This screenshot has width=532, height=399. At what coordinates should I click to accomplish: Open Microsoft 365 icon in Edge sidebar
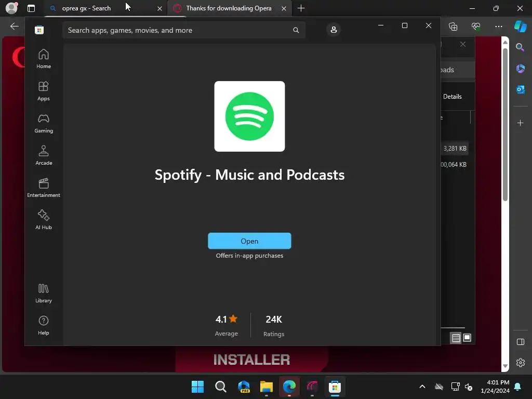pyautogui.click(x=521, y=69)
